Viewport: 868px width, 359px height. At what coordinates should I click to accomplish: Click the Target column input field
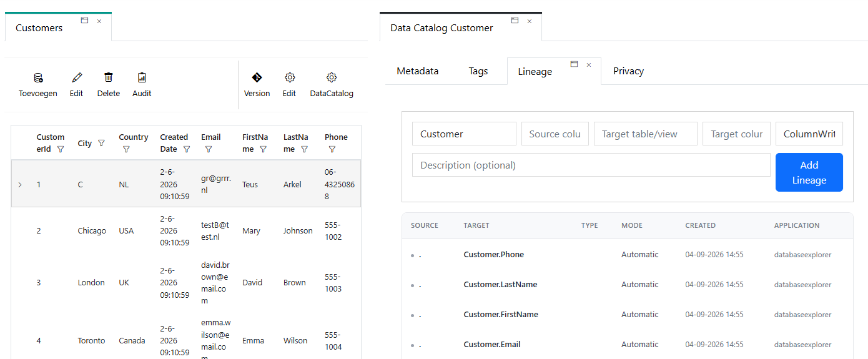tap(737, 134)
